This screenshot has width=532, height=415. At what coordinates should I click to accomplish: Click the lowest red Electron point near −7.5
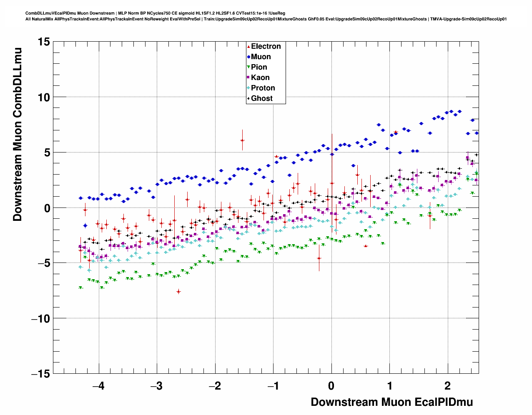tap(178, 292)
